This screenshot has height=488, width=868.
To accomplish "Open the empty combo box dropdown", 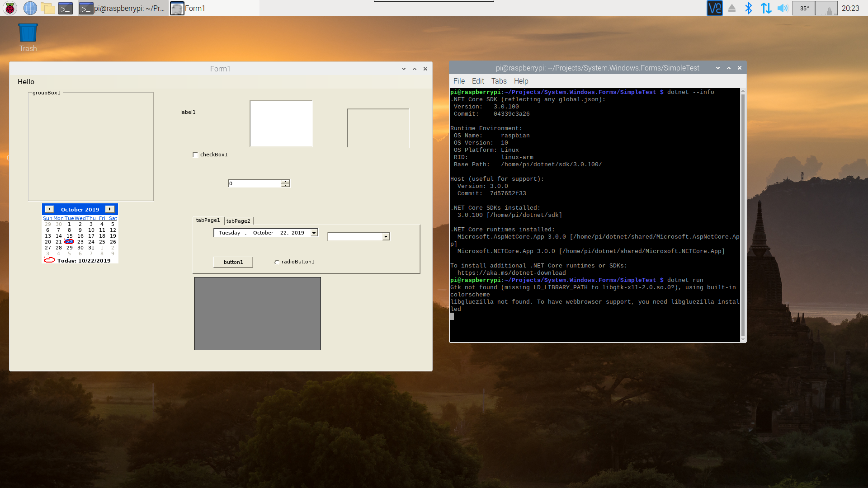I will coord(386,237).
